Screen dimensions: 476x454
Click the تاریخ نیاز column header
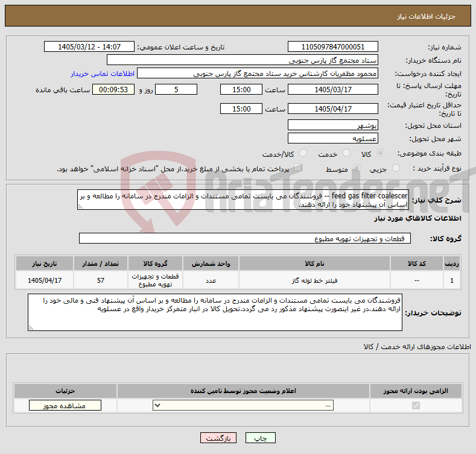(x=44, y=263)
